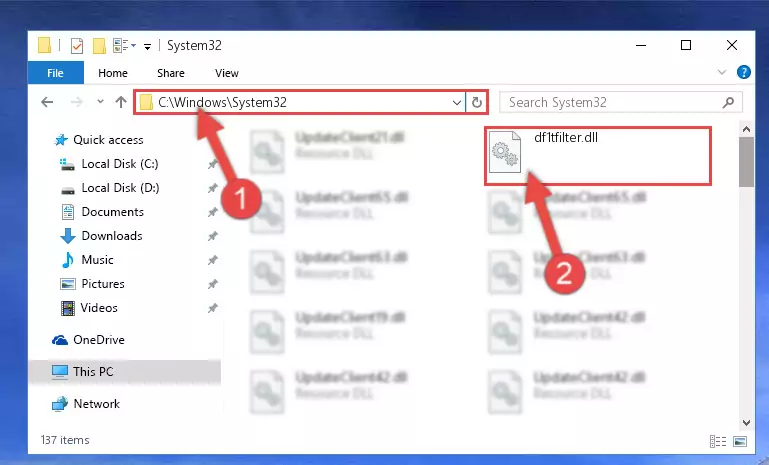The image size is (769, 465).
Task: Click the New folder quick access icon
Action: [x=99, y=46]
